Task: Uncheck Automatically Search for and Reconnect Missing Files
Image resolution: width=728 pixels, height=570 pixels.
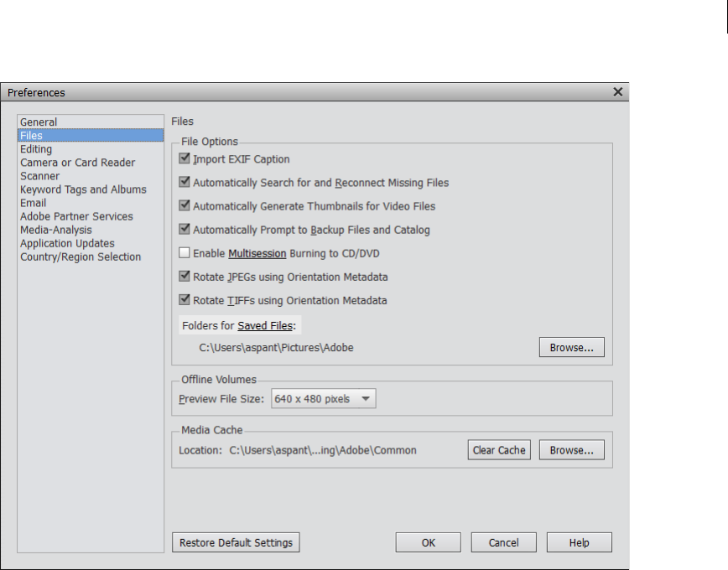Action: coord(185,182)
